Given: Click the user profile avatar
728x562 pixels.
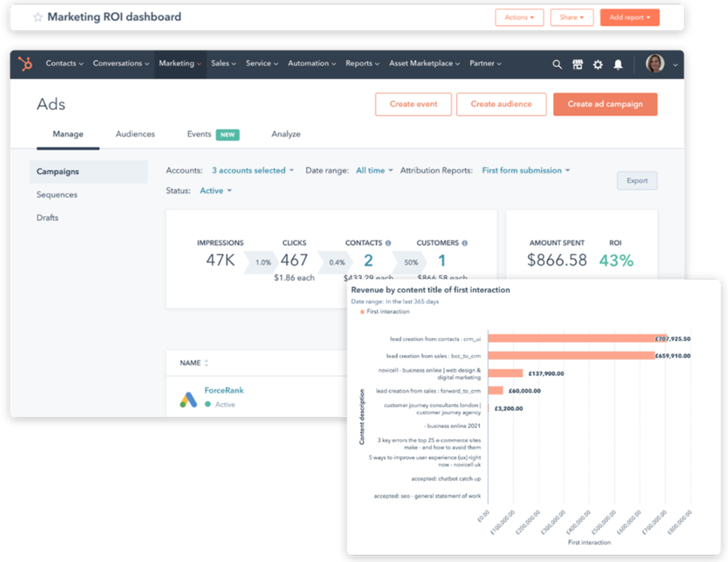Looking at the screenshot, I should [x=655, y=64].
